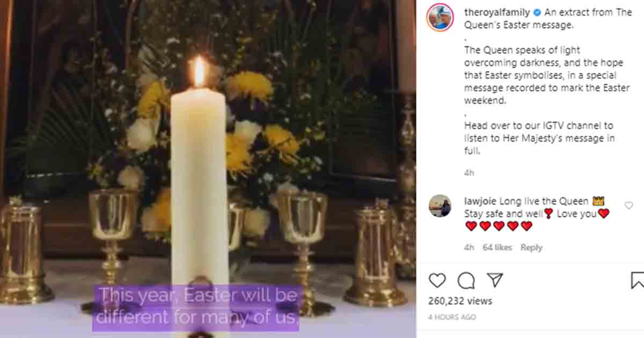The image size is (644, 338).
Task: Click the verified badge next to theroyalfamily
Action: pyautogui.click(x=537, y=12)
